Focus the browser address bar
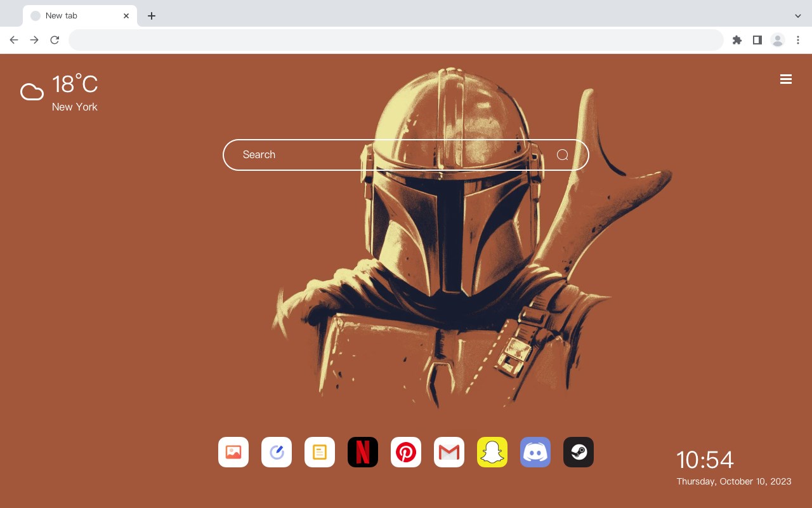This screenshot has height=508, width=812. tap(396, 40)
